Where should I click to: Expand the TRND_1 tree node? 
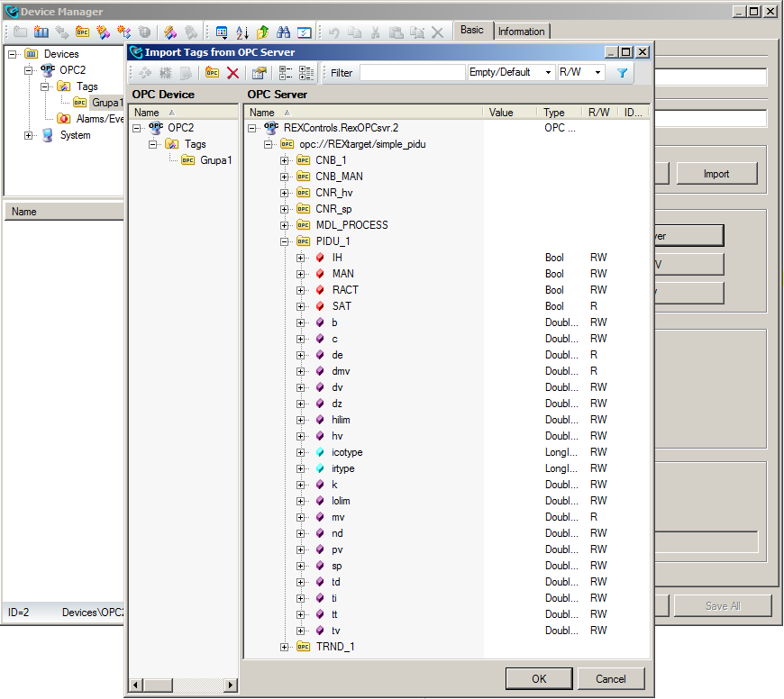pyautogui.click(x=285, y=647)
